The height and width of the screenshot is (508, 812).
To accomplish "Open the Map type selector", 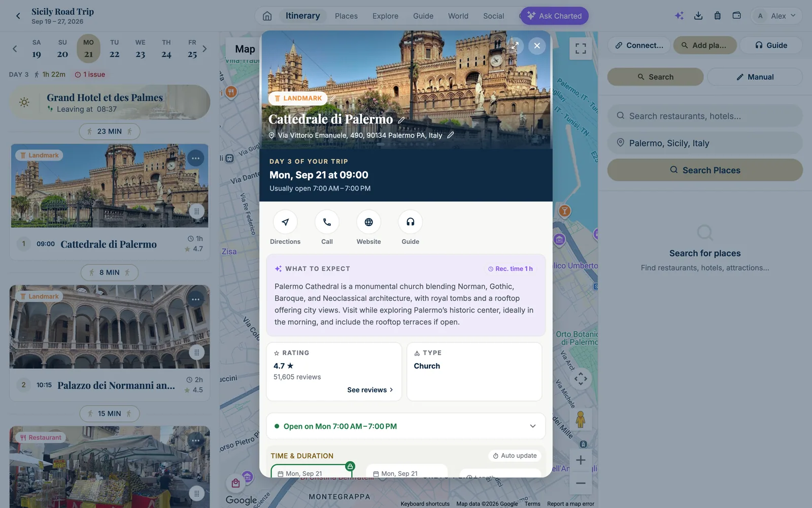I will pos(245,49).
